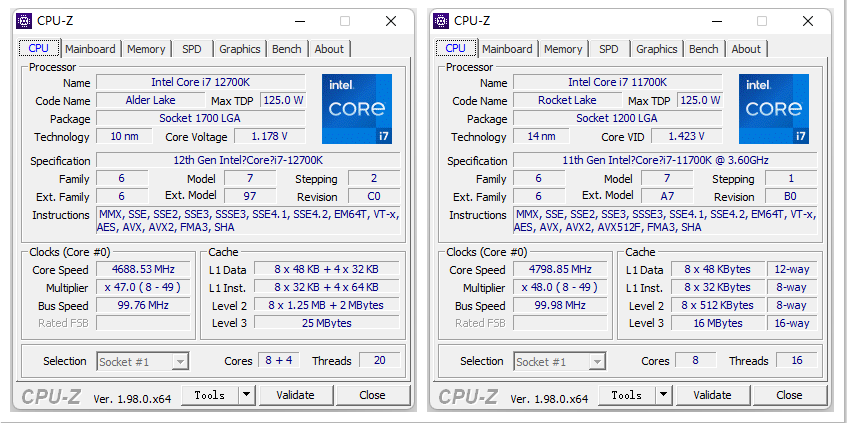Open the SPD tab in left window
This screenshot has height=423, width=847.
coord(191,49)
